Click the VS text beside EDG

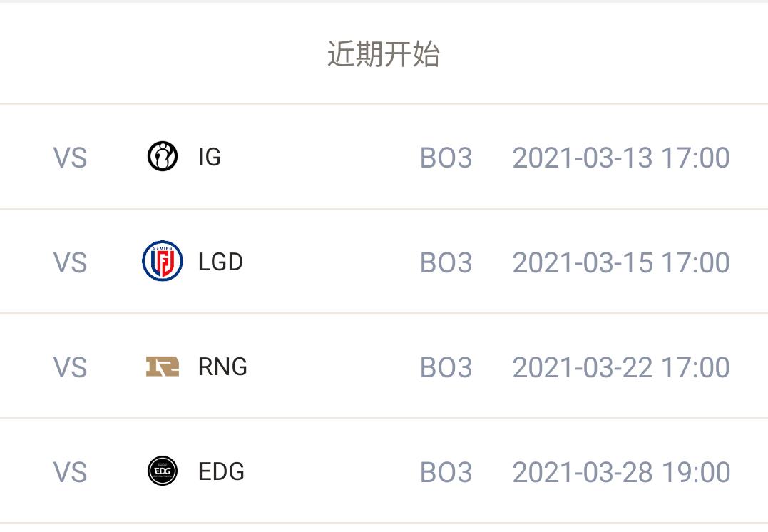click(x=70, y=472)
